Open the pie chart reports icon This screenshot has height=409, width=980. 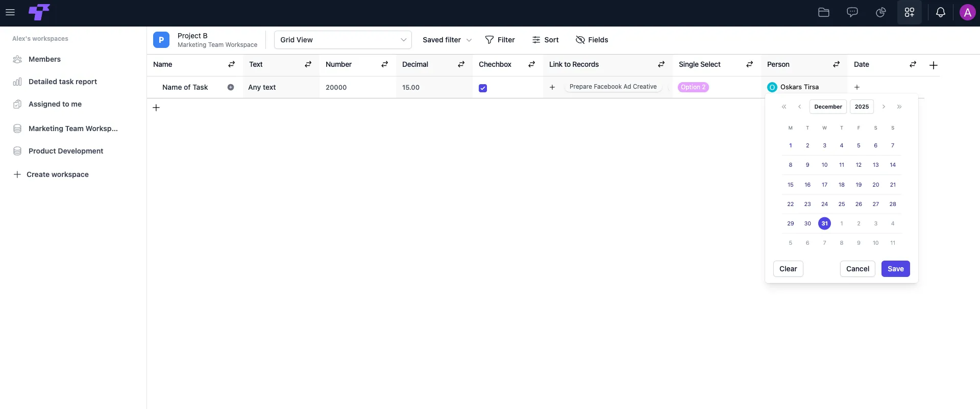coord(881,12)
